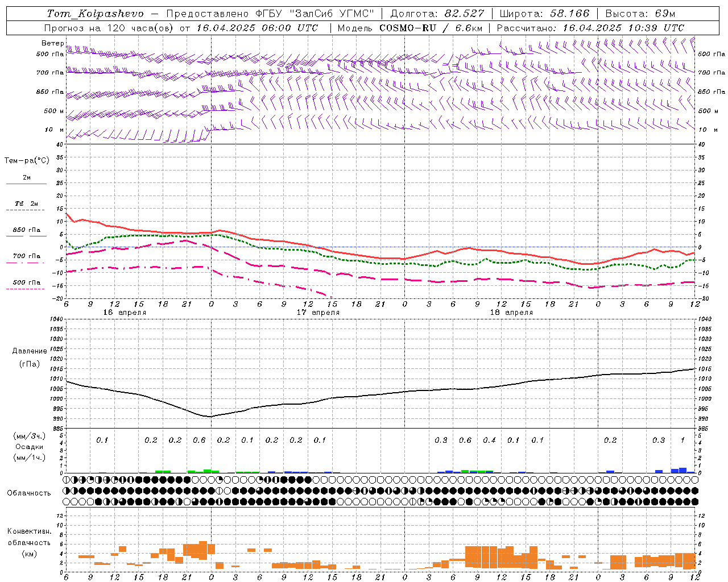Click the (мм/1ч.) precipitation unit label

(x=29, y=458)
